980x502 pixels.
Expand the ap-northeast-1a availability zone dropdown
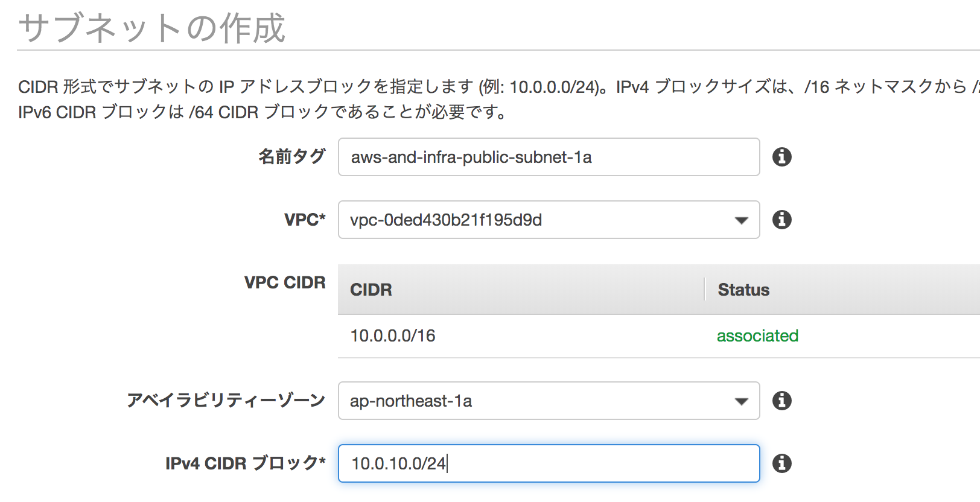(x=548, y=401)
